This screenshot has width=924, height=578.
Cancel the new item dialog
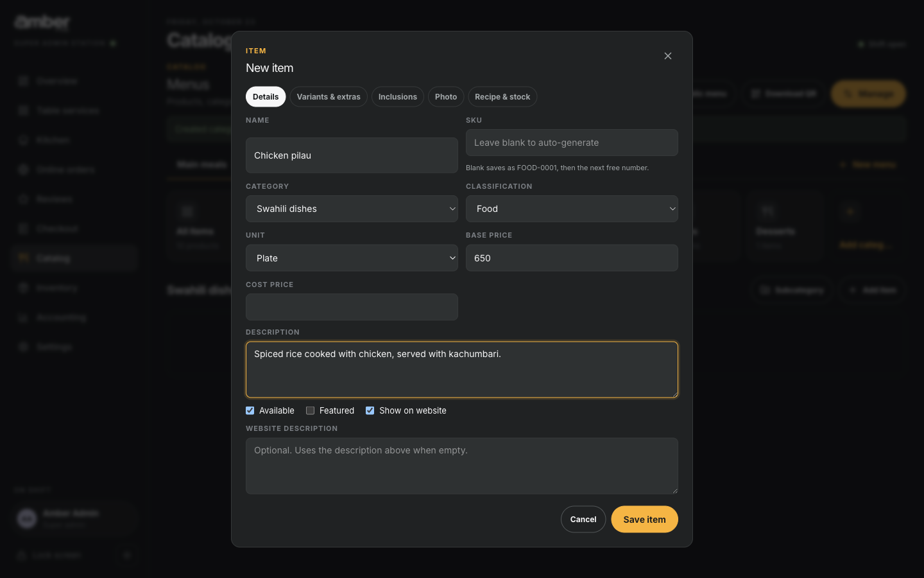583,520
